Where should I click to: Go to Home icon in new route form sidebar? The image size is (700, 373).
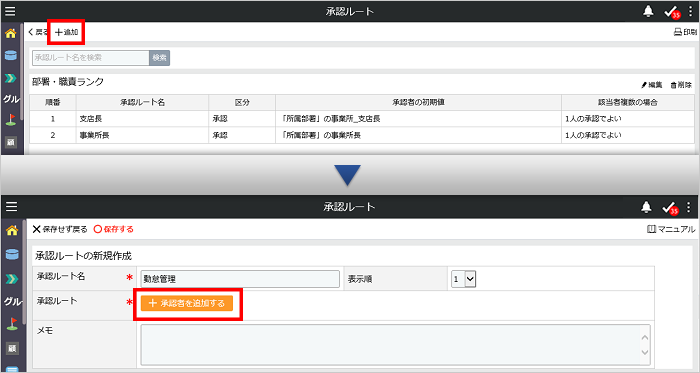[12, 230]
